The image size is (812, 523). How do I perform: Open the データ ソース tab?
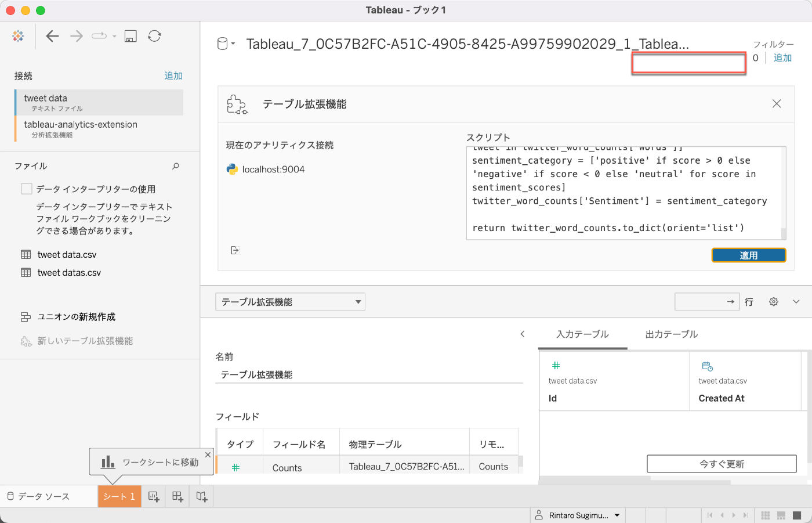pyautogui.click(x=49, y=496)
